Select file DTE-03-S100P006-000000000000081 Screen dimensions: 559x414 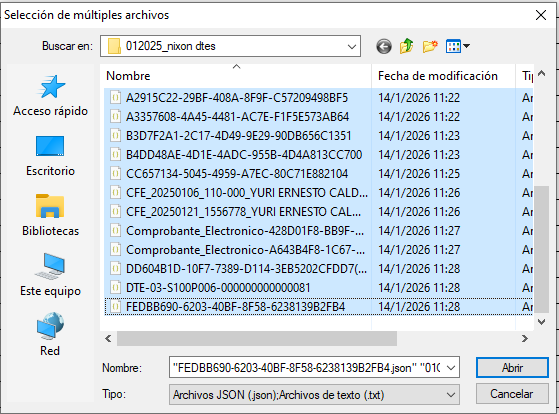(218, 288)
